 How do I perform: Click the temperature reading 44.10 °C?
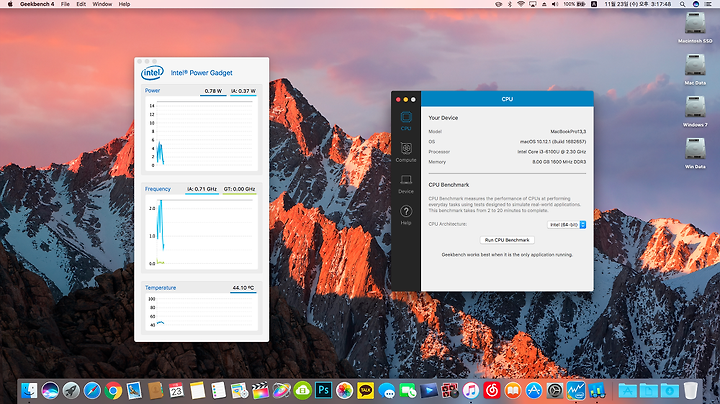tap(243, 288)
